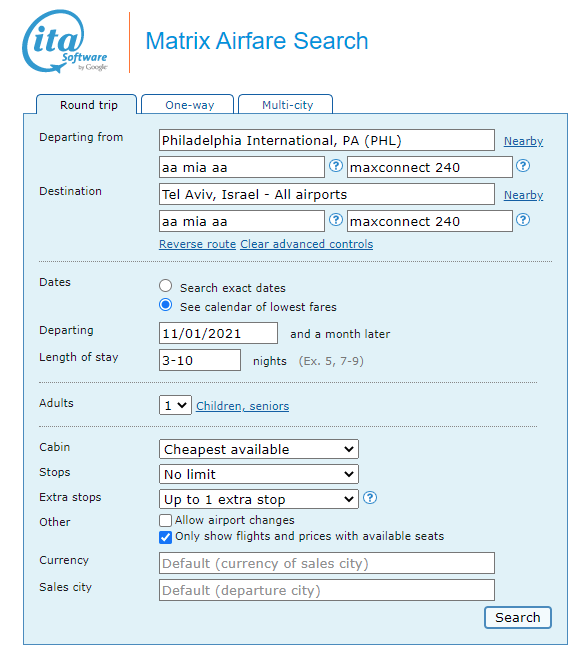Switch to the One-way tab
582x656 pixels.
point(188,105)
